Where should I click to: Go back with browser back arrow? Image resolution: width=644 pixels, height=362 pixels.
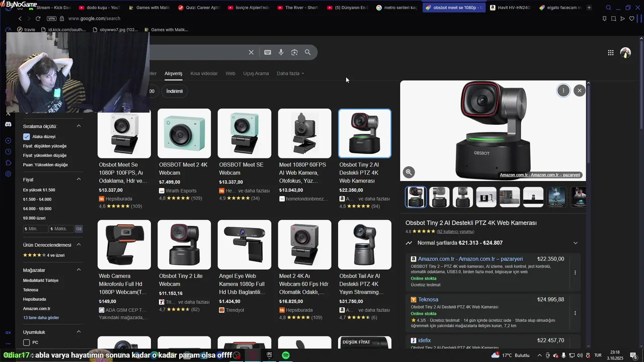click(20, 19)
